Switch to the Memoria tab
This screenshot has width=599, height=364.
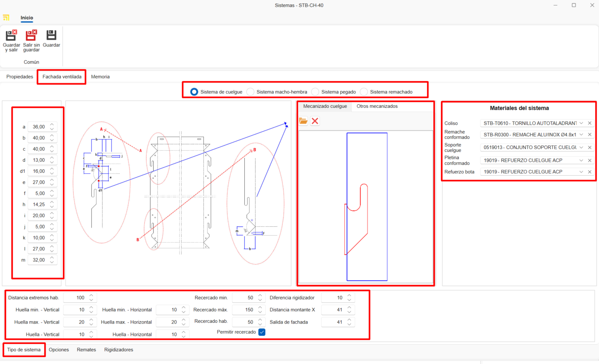pyautogui.click(x=100, y=77)
